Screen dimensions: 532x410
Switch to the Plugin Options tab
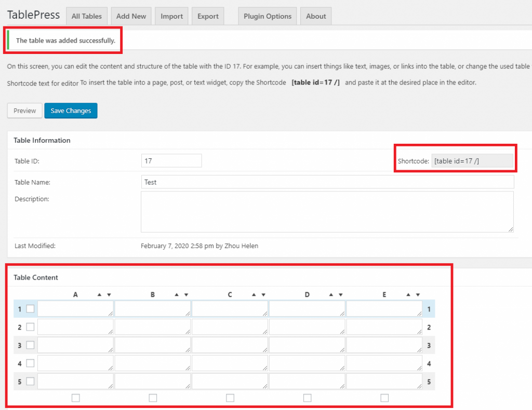tap(268, 16)
